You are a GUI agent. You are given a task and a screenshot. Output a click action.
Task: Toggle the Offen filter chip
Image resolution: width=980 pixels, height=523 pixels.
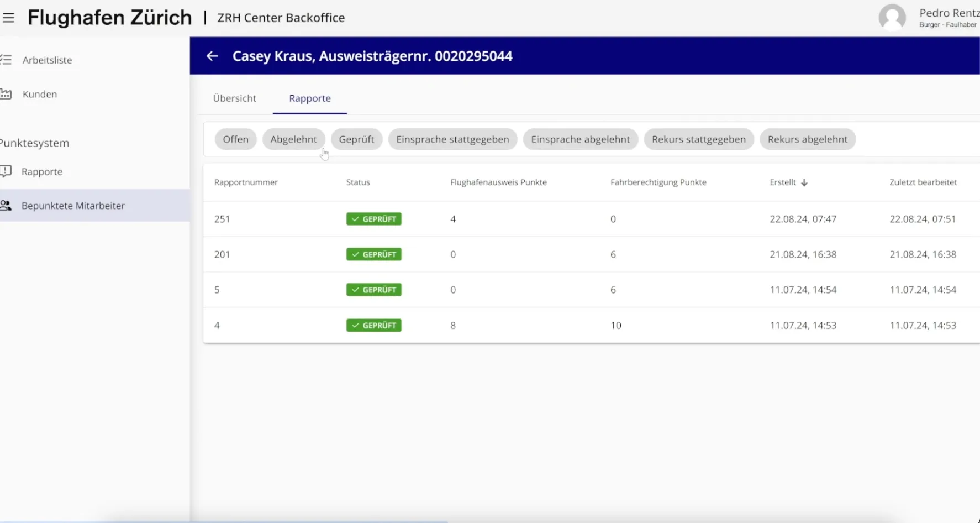coord(236,139)
